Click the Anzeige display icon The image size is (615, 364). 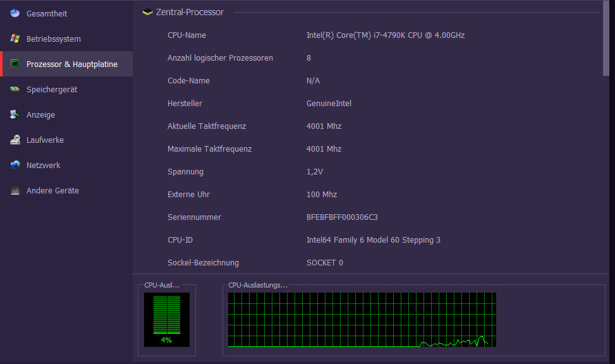tap(15, 114)
